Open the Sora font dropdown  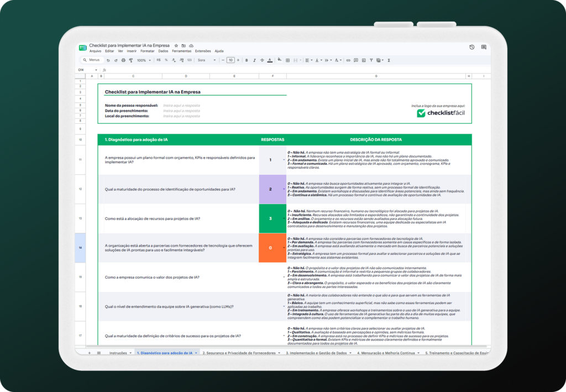[x=207, y=60]
